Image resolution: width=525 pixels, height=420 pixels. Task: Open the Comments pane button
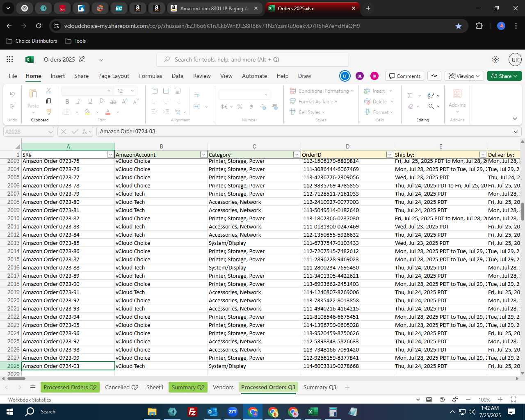coord(405,76)
